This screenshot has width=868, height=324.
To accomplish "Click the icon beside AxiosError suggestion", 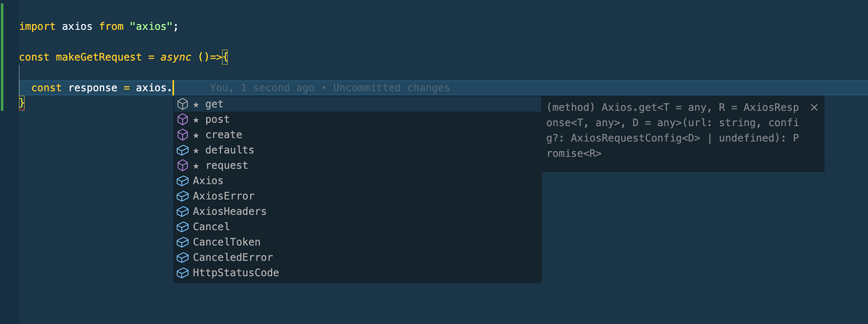I will point(183,196).
